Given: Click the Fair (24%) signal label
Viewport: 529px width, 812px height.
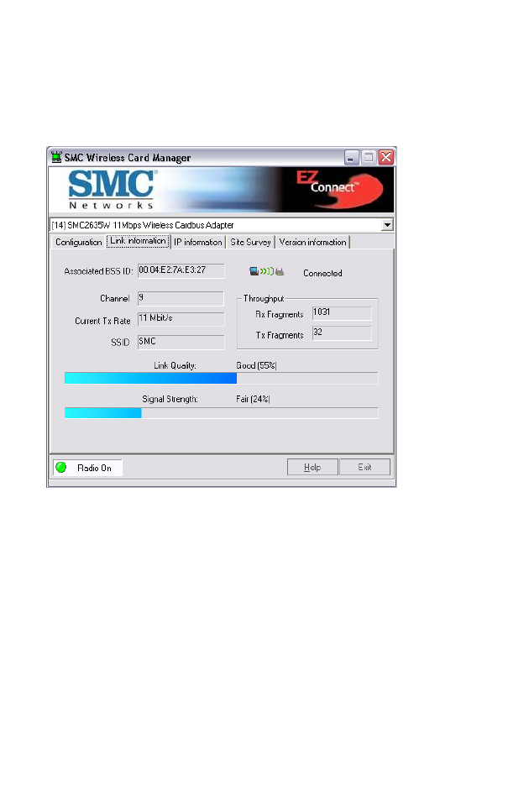Looking at the screenshot, I should click(x=253, y=399).
